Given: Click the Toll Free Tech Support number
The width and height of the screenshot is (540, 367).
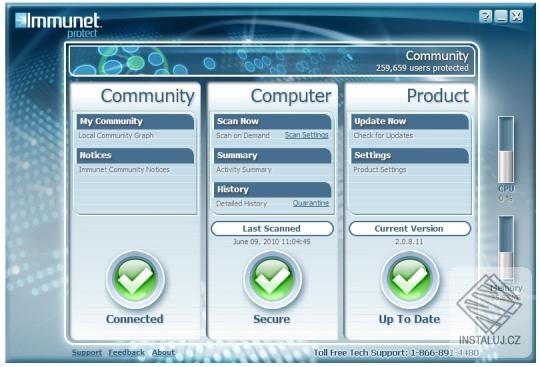Looking at the screenshot, I should pyautogui.click(x=444, y=353).
